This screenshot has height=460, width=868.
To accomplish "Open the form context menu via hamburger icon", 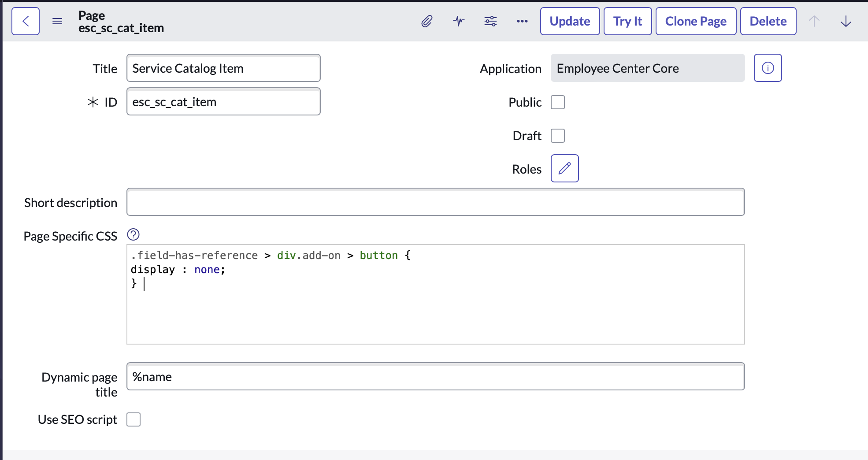I will 57,21.
